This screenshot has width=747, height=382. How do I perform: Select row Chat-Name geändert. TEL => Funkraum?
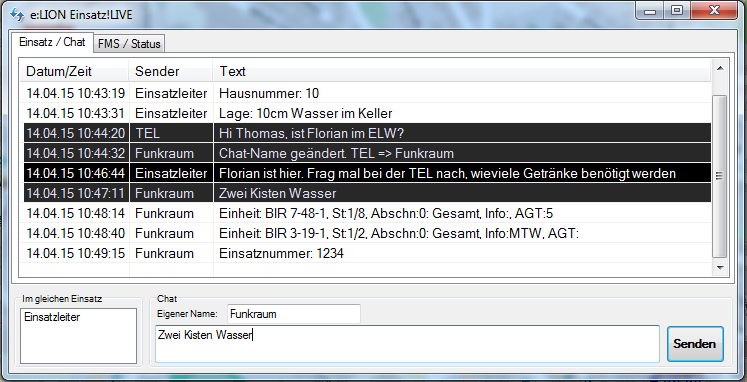tap(367, 153)
